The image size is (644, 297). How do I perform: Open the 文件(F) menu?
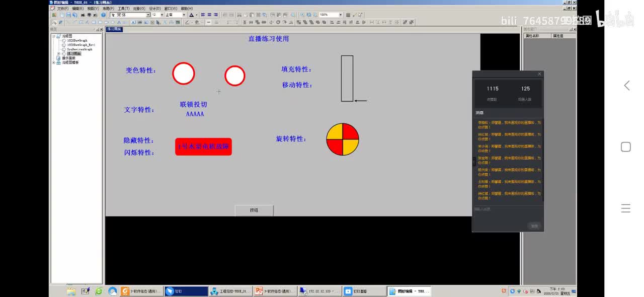pyautogui.click(x=63, y=9)
